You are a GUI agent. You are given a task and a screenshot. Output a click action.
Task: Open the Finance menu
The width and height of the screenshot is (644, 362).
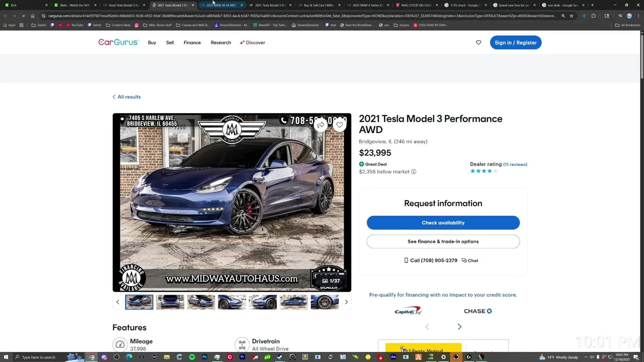[192, 43]
